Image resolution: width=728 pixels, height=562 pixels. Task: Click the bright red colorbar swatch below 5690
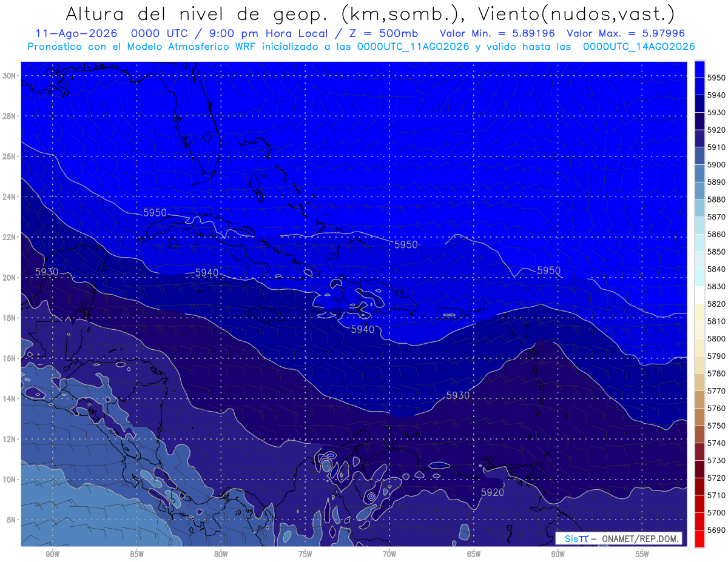(699, 538)
